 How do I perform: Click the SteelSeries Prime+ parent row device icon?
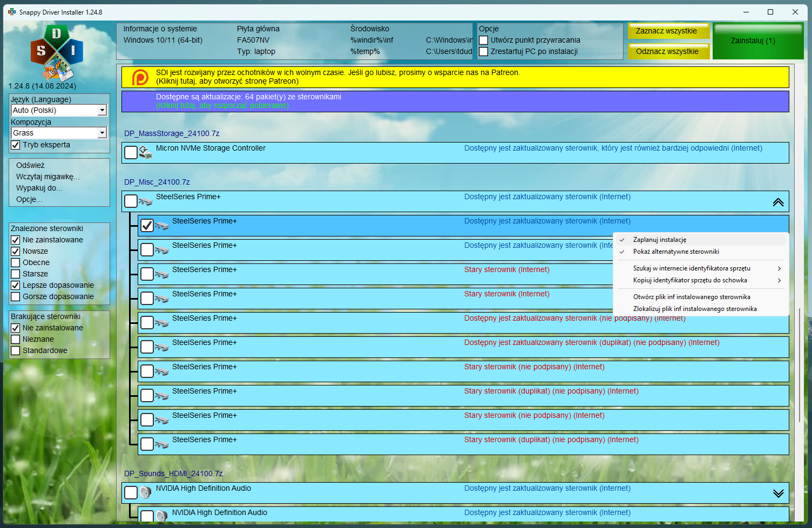coord(145,202)
